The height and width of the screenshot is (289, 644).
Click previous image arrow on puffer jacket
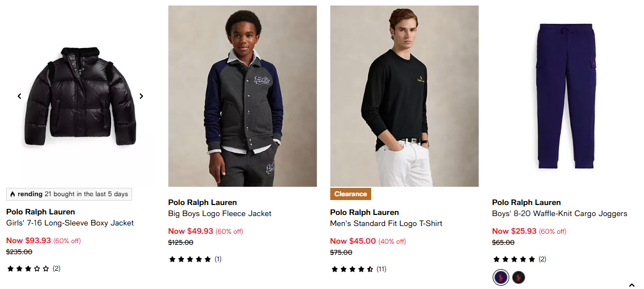(19, 96)
